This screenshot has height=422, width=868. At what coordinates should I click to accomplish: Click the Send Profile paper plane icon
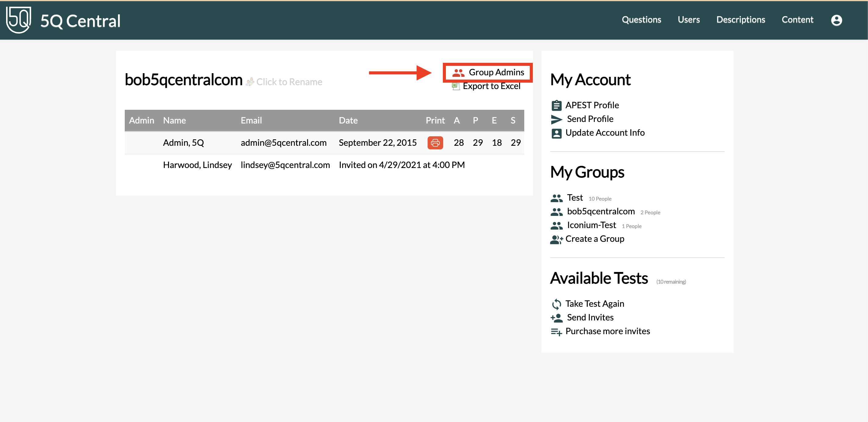(556, 119)
